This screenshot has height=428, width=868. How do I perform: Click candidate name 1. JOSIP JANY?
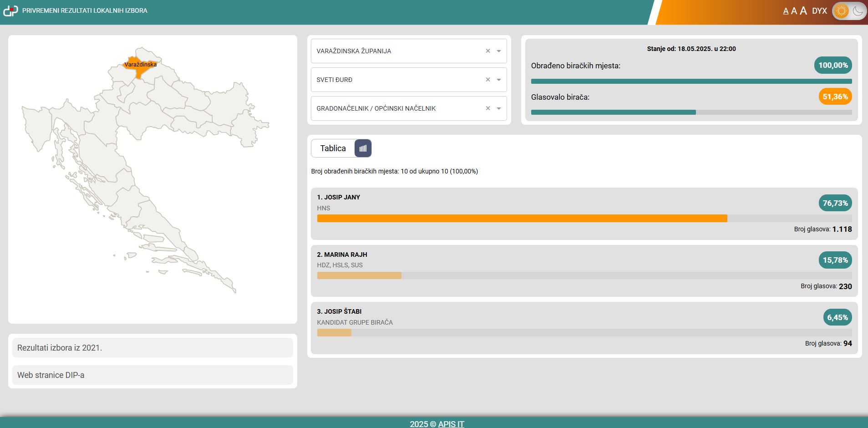339,197
